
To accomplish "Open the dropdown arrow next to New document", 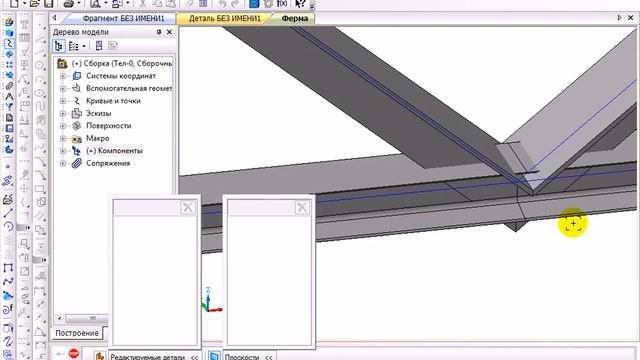I will click(x=24, y=4).
